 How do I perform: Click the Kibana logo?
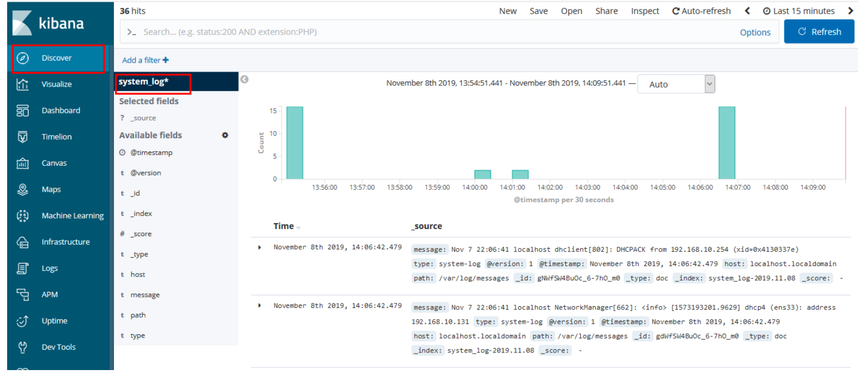[48, 23]
